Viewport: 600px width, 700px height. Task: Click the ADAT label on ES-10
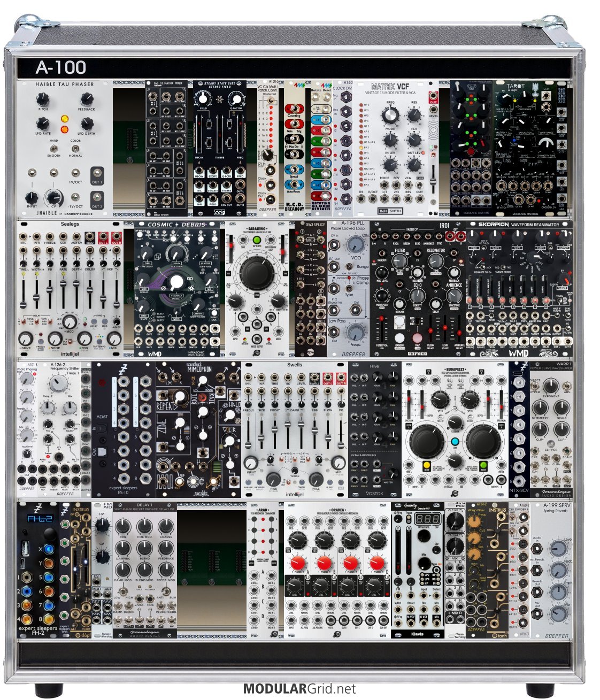tap(103, 416)
